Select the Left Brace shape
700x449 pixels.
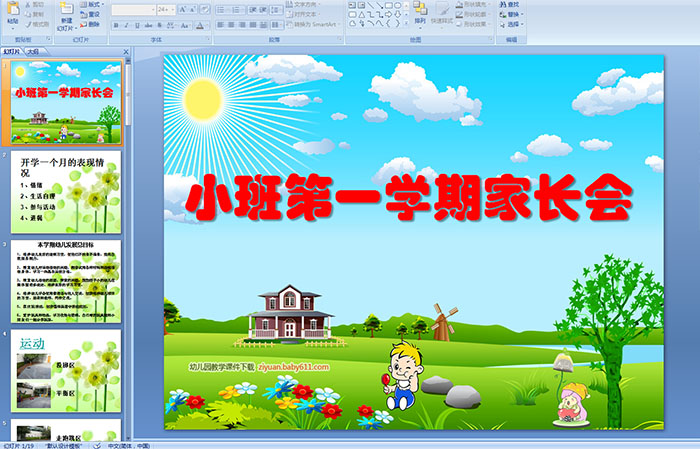point(388,23)
